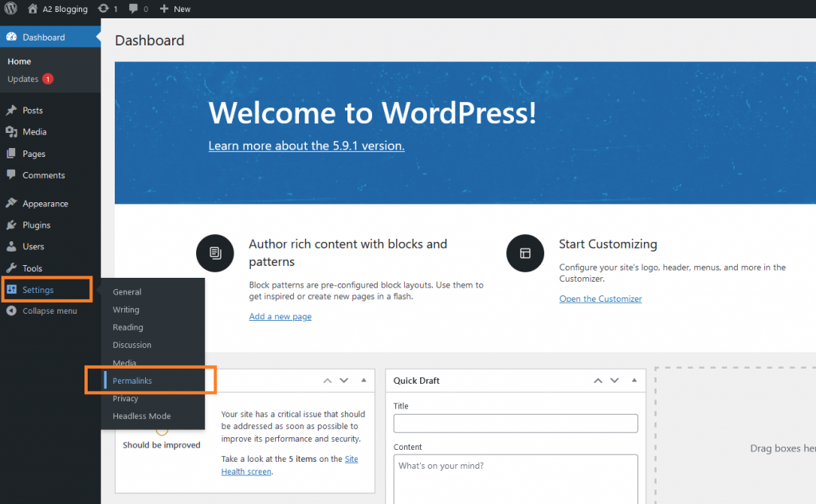This screenshot has height=504, width=816.
Task: Open Reading settings submenu item
Action: coord(128,327)
